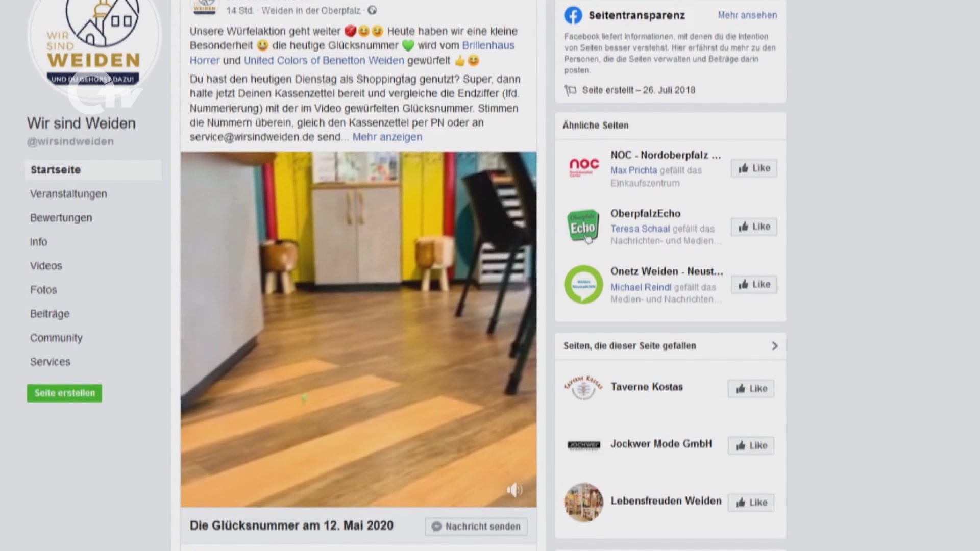980x551 pixels.
Task: Like the Taverne Kostas page
Action: tap(751, 389)
